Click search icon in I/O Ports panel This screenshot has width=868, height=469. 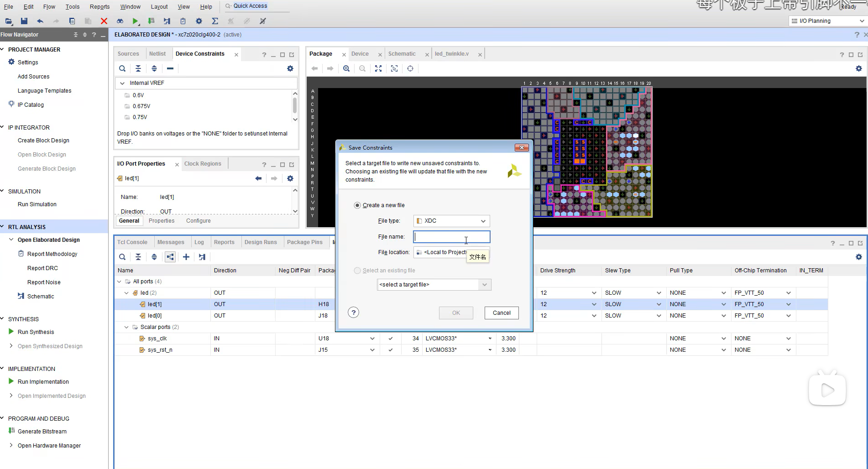point(122,257)
